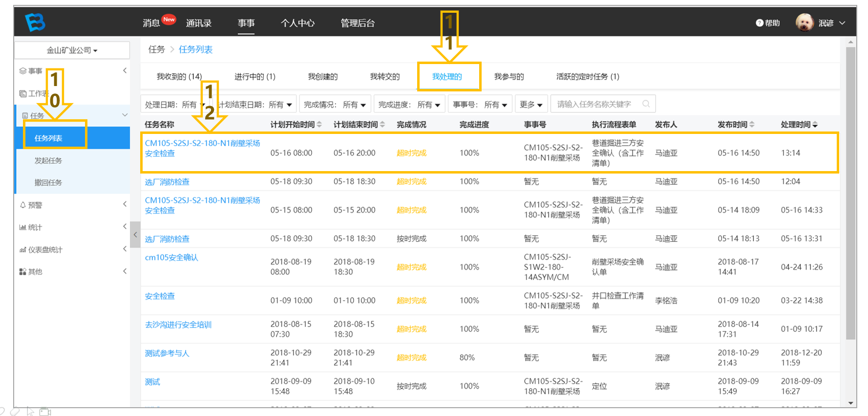Expand the 仪表盘统计 section chevron
This screenshot has width=868, height=416.
click(x=125, y=249)
